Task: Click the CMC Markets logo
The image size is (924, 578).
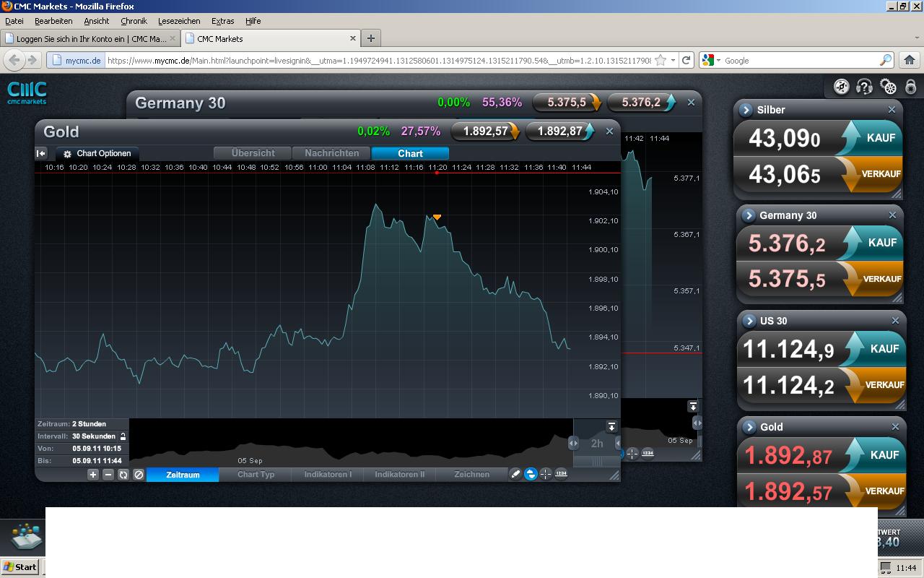Action: (27, 93)
